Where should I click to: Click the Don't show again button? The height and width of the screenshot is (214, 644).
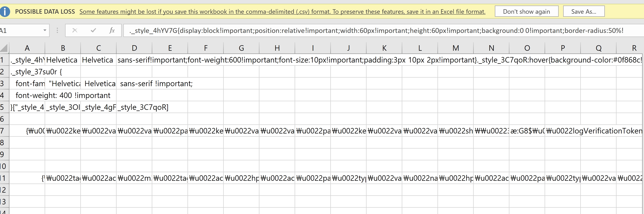(527, 11)
